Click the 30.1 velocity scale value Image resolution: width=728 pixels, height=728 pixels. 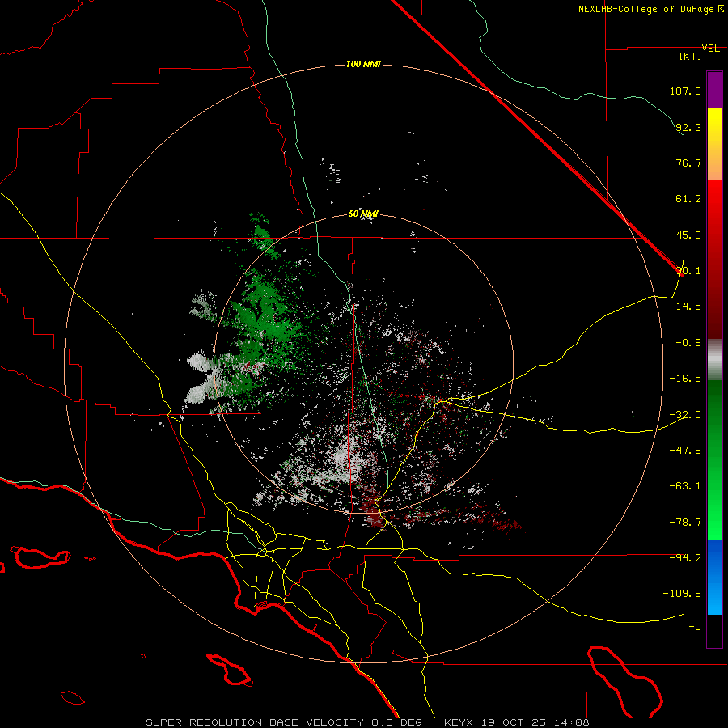click(x=688, y=270)
